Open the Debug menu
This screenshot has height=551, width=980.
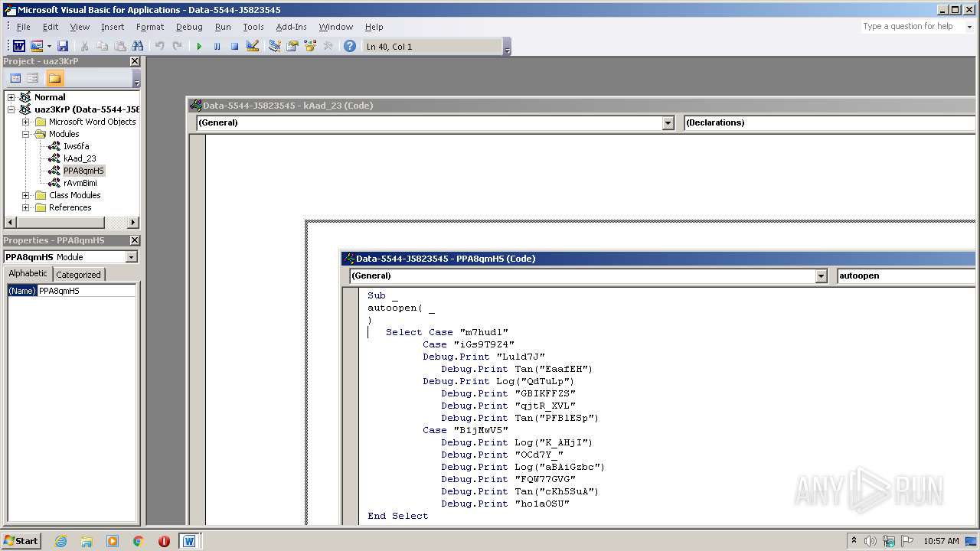[189, 27]
